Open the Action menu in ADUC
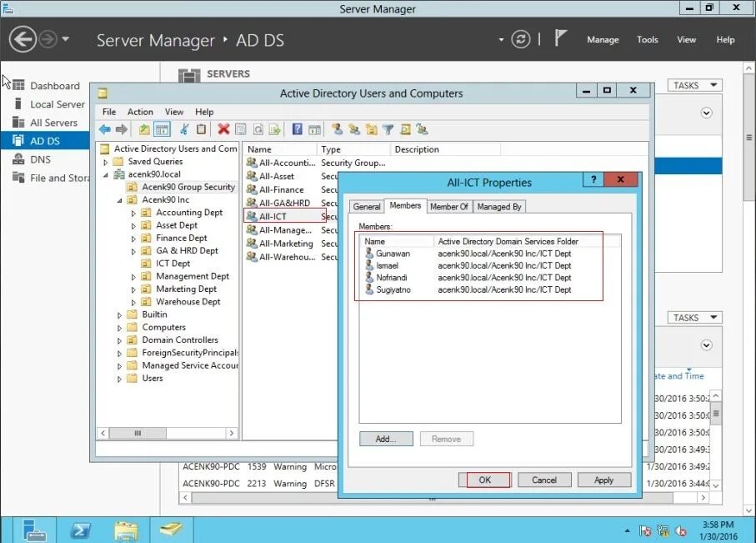Screen dimensions: 756x543 click(x=140, y=112)
